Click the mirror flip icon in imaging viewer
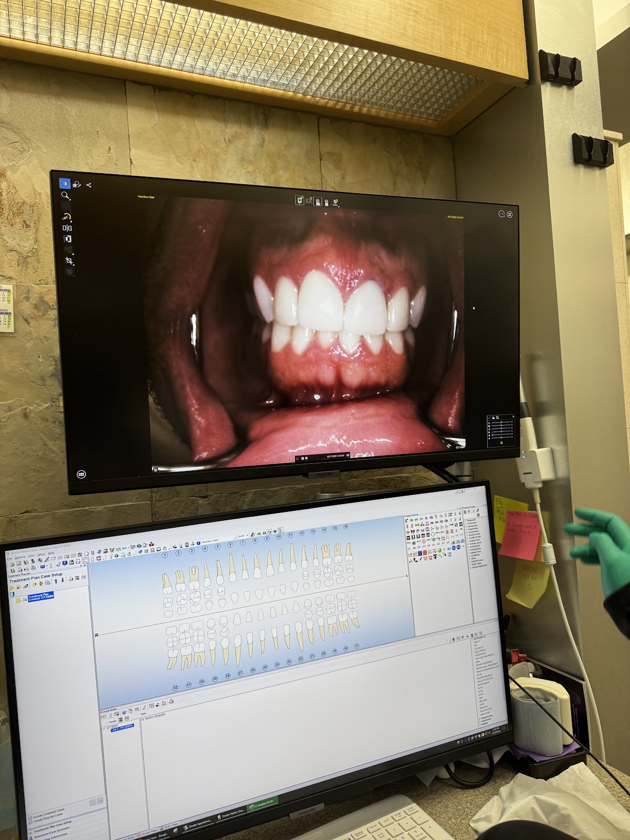 pos(67,228)
